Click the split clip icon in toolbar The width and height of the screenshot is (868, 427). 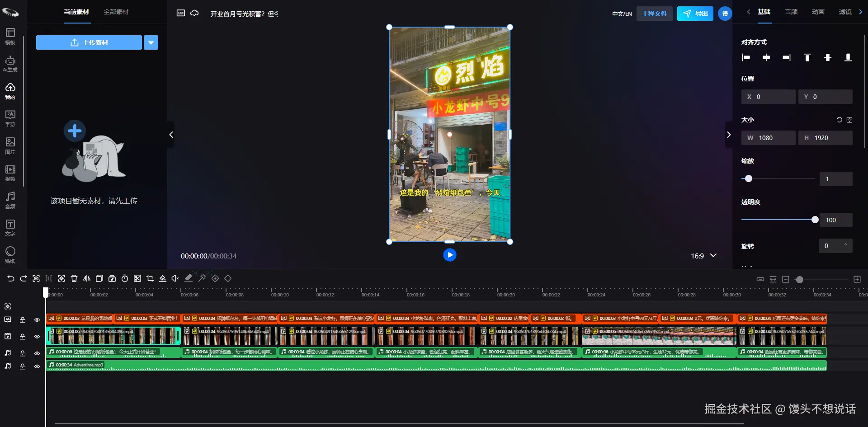tap(49, 278)
